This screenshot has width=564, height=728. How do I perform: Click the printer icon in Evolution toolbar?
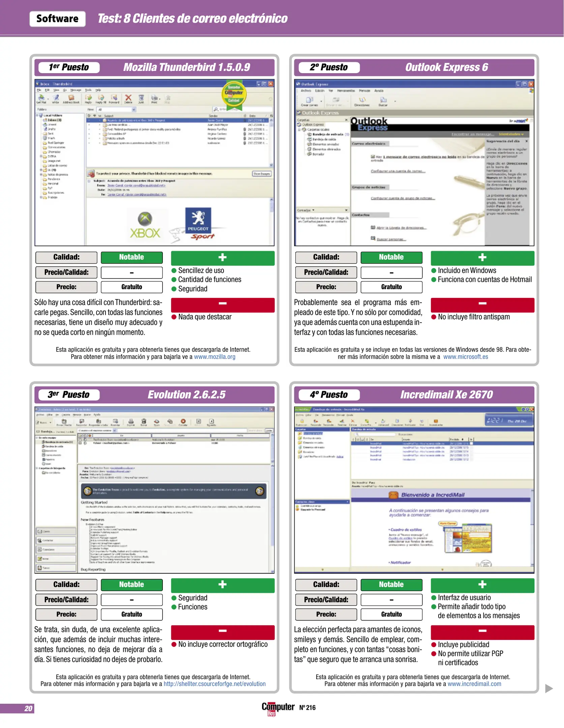pos(131,422)
